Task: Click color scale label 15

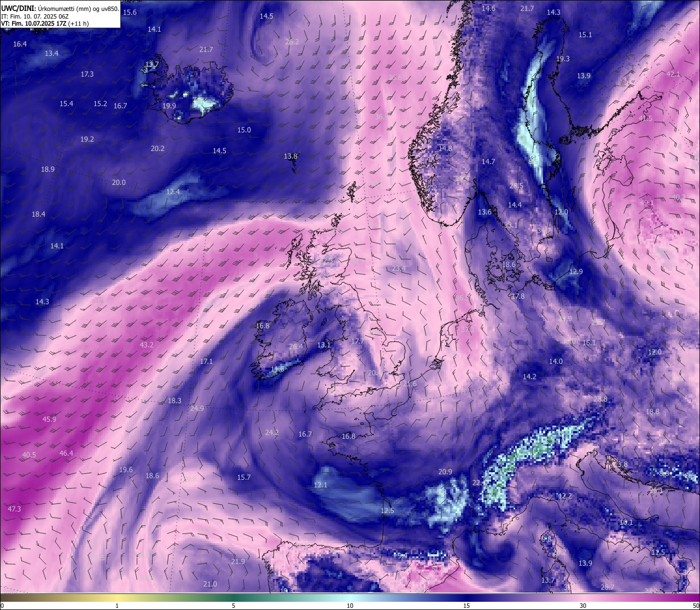Action: 466,606
